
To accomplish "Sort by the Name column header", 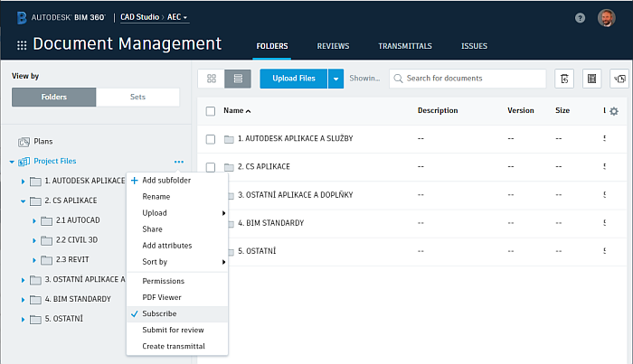I will [237, 111].
